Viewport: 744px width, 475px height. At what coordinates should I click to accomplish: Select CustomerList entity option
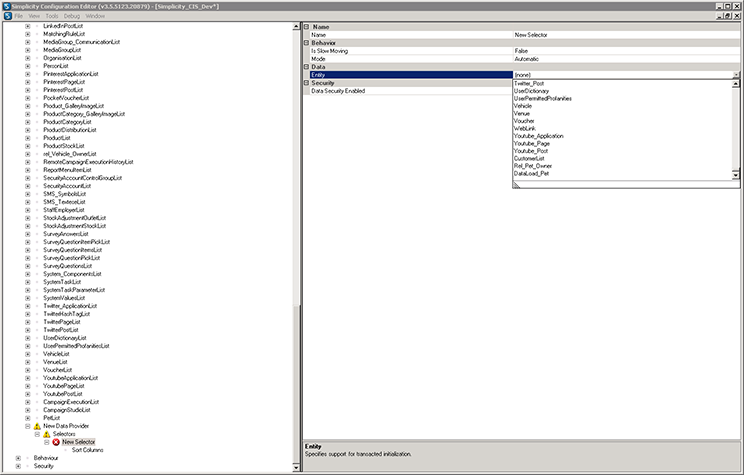[530, 159]
